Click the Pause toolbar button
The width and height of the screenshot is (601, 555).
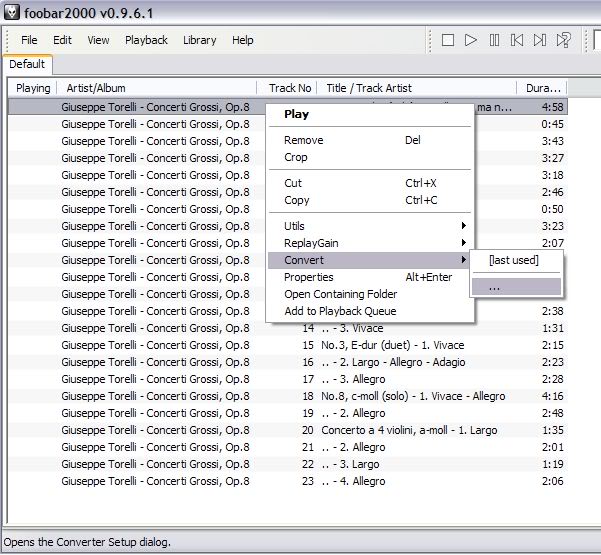[494, 40]
